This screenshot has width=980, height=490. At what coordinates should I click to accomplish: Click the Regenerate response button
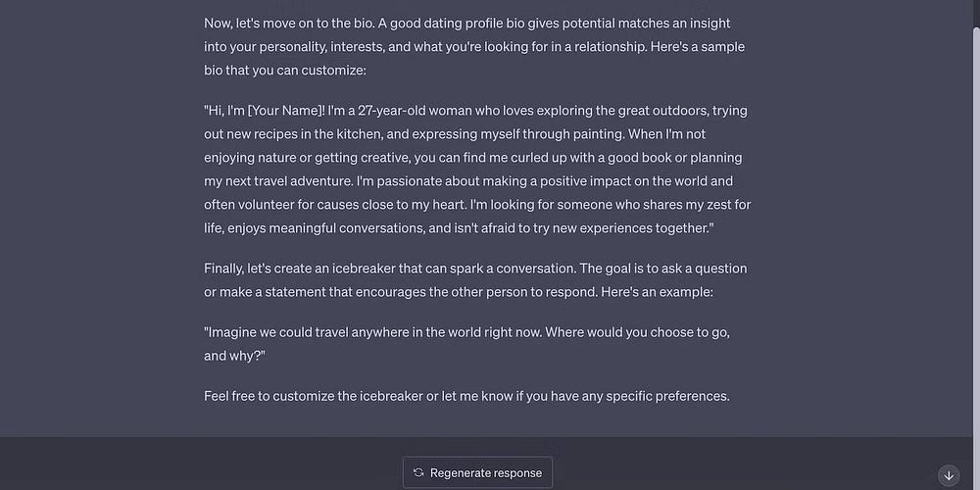point(478,472)
